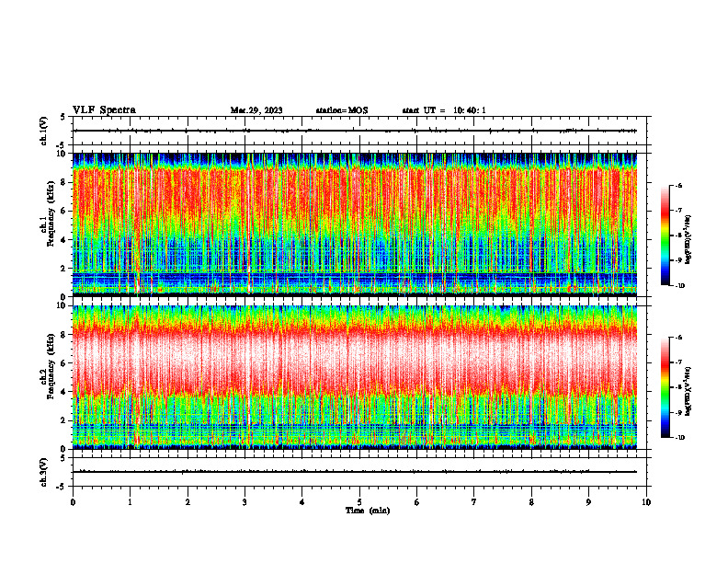Click the time axis tick label '0'
This screenshot has height=563, width=728.
click(73, 502)
